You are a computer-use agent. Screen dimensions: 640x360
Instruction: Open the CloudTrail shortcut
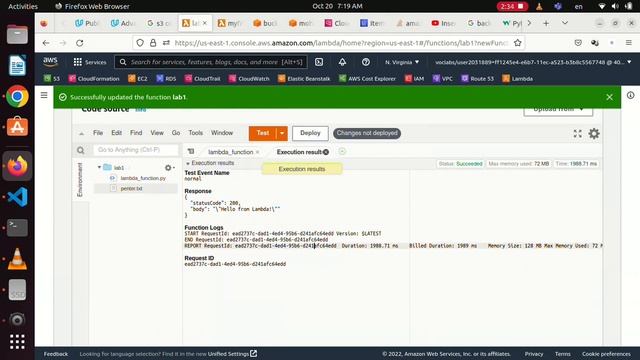(202, 78)
